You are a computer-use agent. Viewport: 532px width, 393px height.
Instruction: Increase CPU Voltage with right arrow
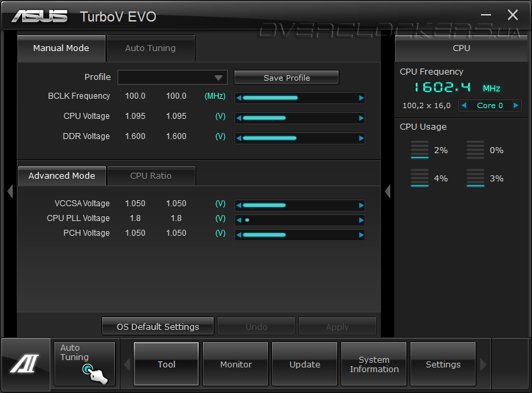(x=361, y=118)
